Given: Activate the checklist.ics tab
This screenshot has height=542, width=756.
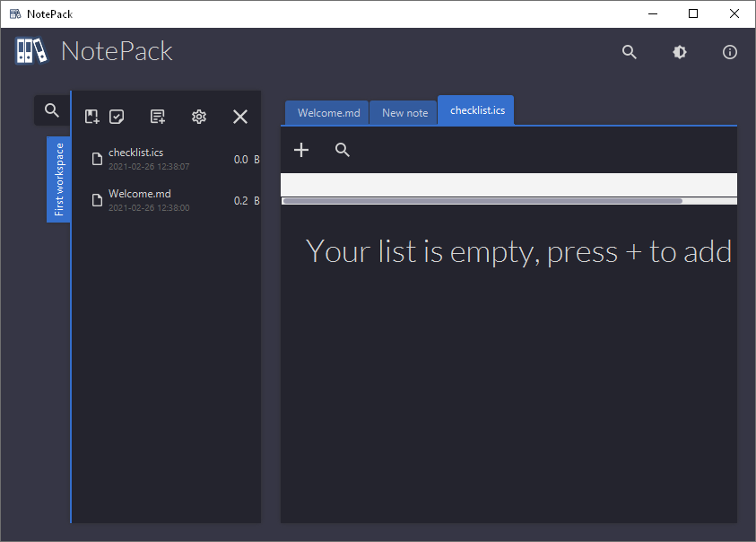Looking at the screenshot, I should 475,109.
